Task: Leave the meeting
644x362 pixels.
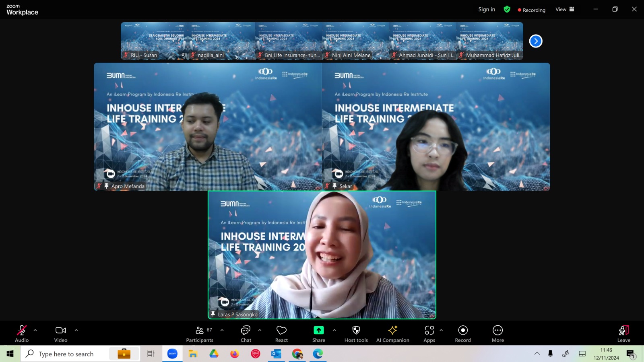Action: point(623,334)
